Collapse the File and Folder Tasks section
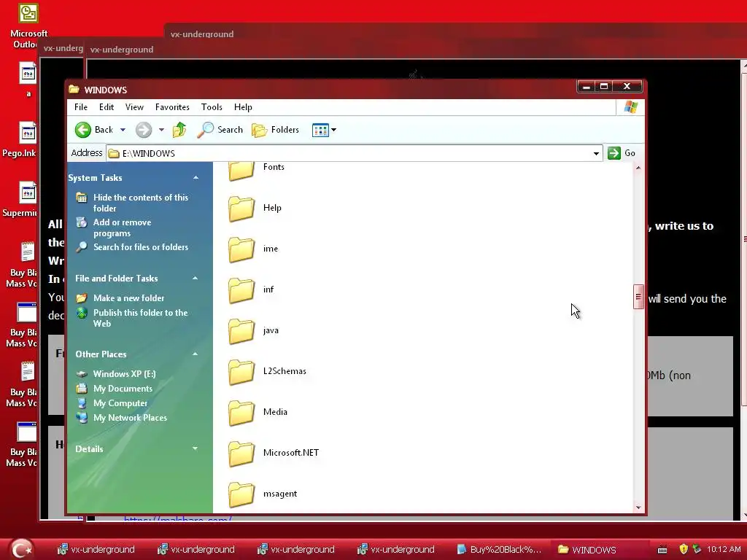Image resolution: width=747 pixels, height=560 pixels. [x=195, y=278]
